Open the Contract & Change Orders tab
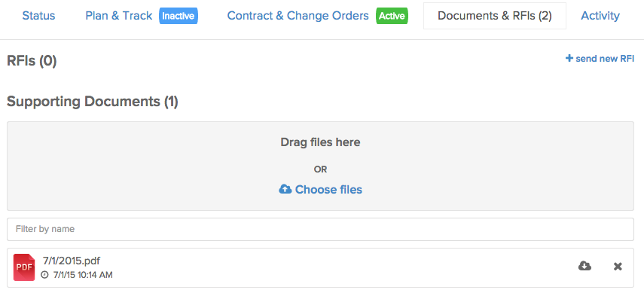The width and height of the screenshot is (644, 299). coord(298,16)
